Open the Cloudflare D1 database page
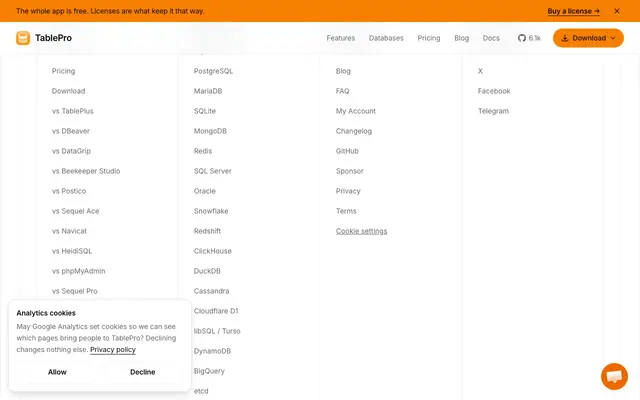 216,311
